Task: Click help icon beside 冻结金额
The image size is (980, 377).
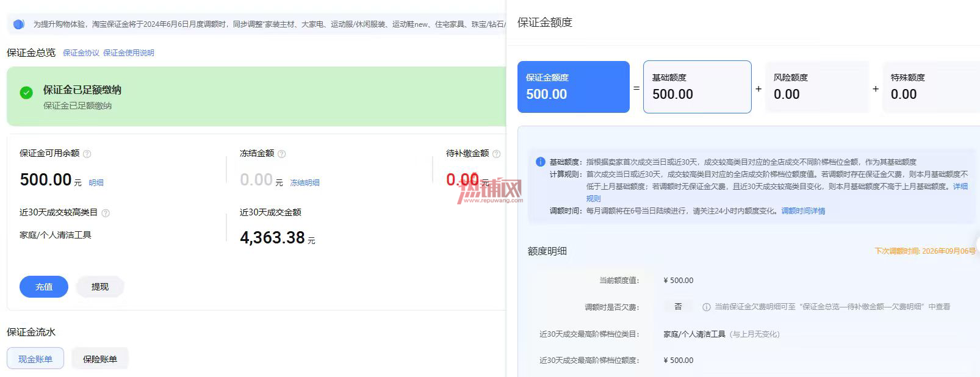Action: tap(281, 154)
